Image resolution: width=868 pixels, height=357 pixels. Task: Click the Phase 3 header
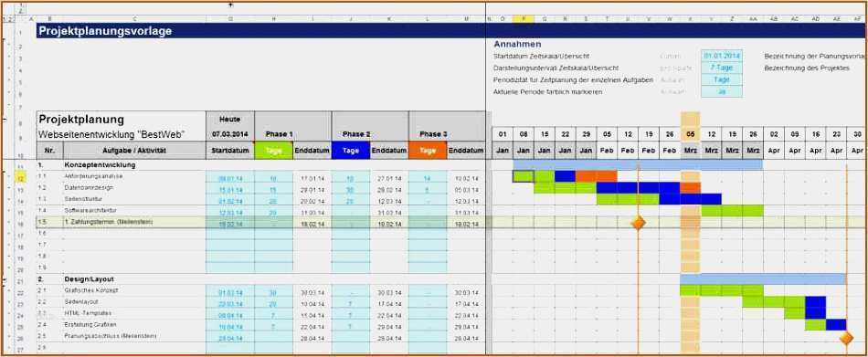[x=433, y=134]
